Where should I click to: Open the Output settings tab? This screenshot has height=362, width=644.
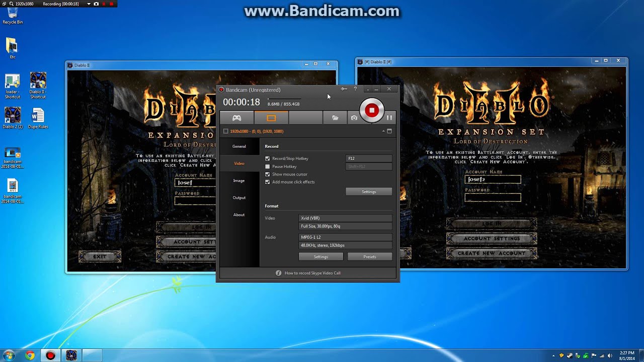coord(239,198)
